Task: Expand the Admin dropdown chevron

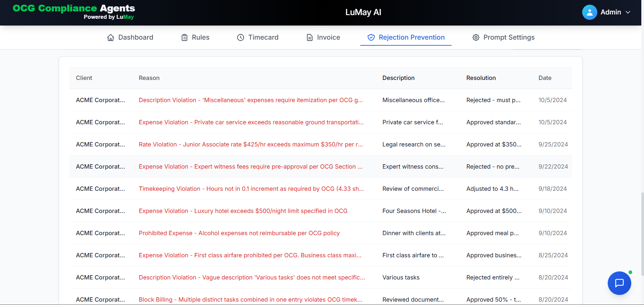Action: point(628,12)
